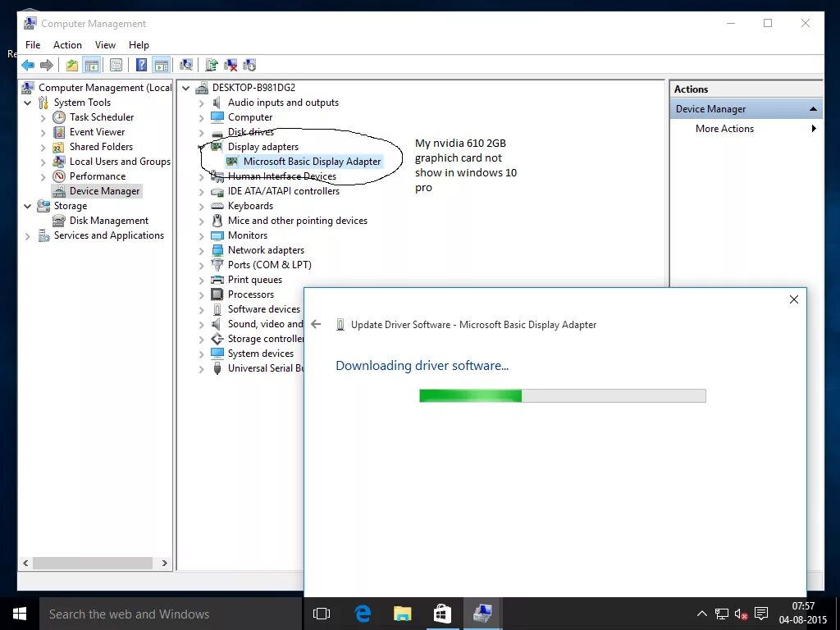Collapse Storage tree node
This screenshot has width=840, height=630.
coord(28,206)
